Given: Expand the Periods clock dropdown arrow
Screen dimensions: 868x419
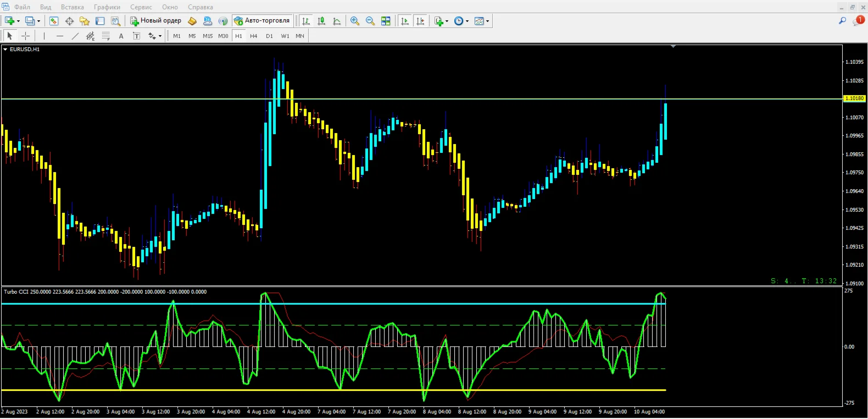Looking at the screenshot, I should point(467,21).
